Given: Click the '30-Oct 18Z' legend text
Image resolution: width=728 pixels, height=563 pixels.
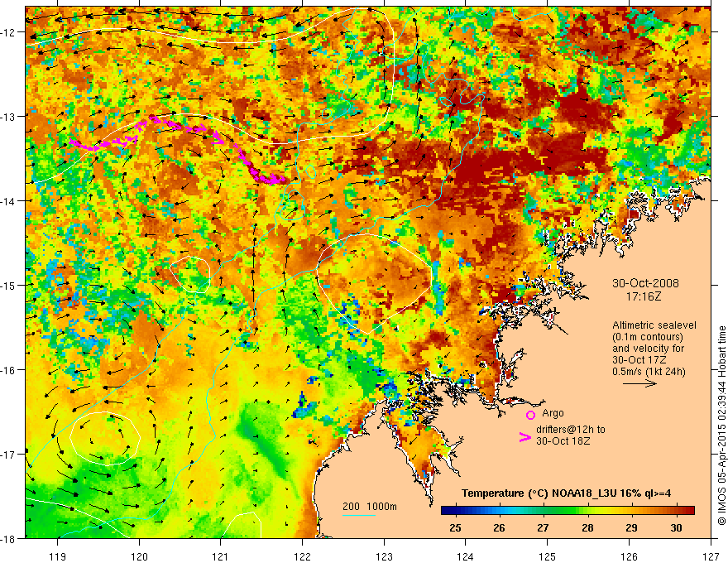Looking at the screenshot, I should click(563, 441).
